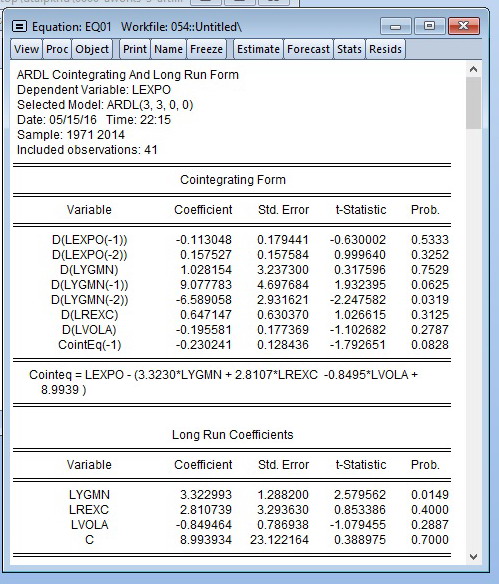This screenshot has width=499, height=584.
Task: Select the CointEq(-1) variable label
Action: click(89, 345)
